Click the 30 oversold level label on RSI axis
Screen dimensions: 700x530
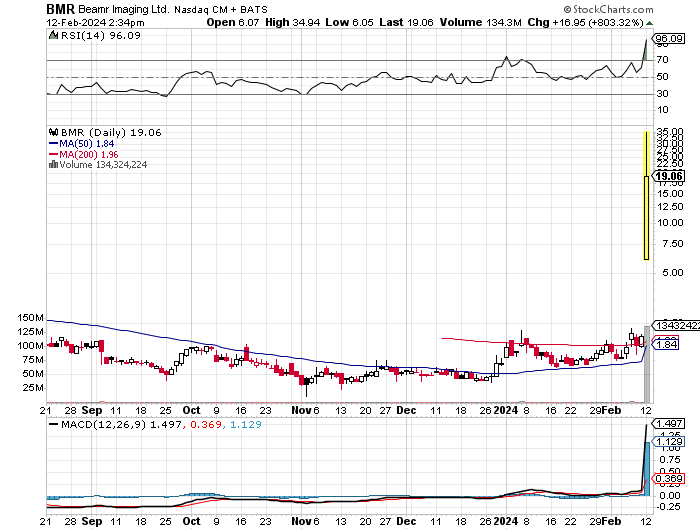click(x=662, y=93)
